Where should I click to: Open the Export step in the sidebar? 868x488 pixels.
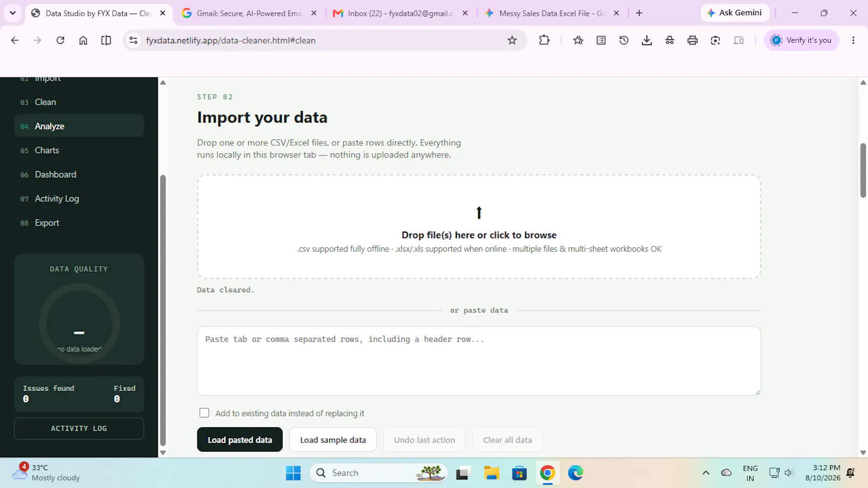pyautogui.click(x=79, y=223)
